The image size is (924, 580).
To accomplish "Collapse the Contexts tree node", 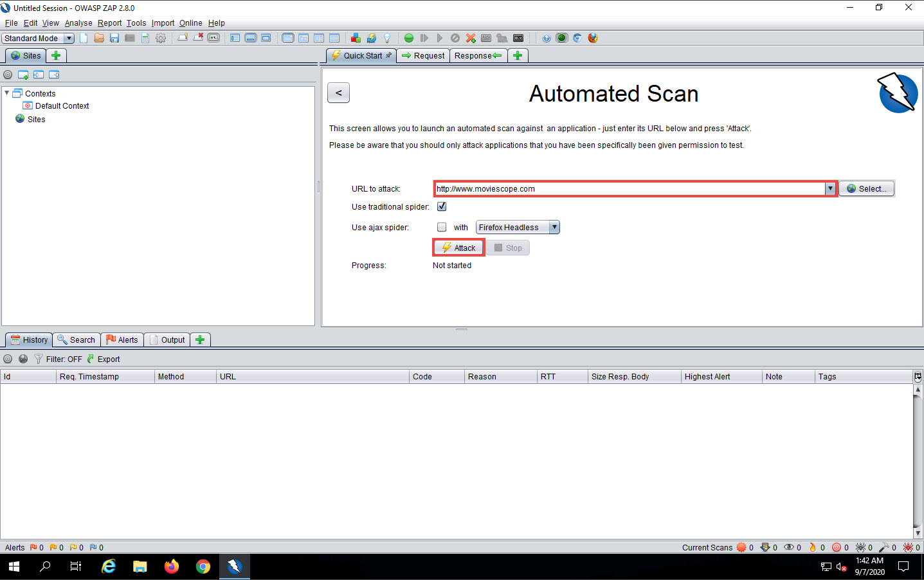I will click(7, 93).
